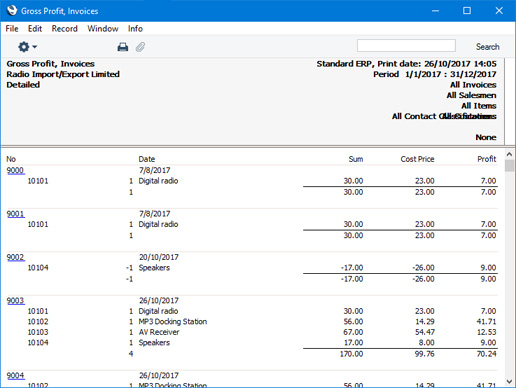This screenshot has width=516, height=388.
Task: Click the Profit column header
Action: [x=487, y=159]
